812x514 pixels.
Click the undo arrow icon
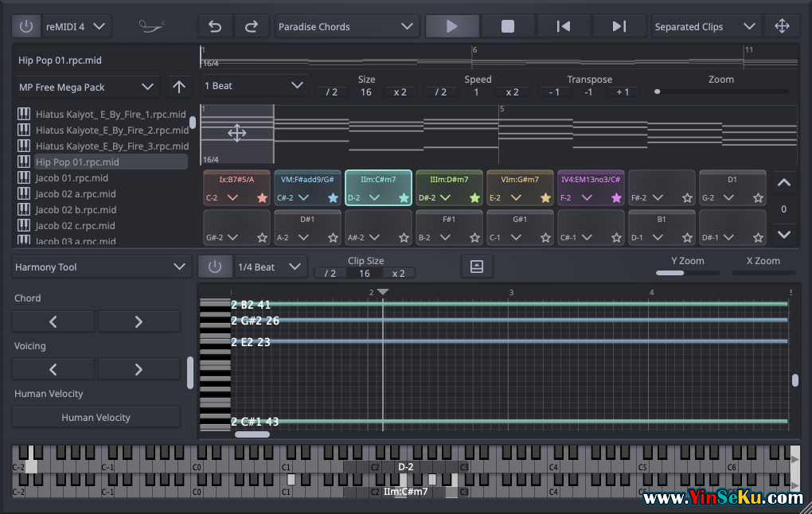215,26
